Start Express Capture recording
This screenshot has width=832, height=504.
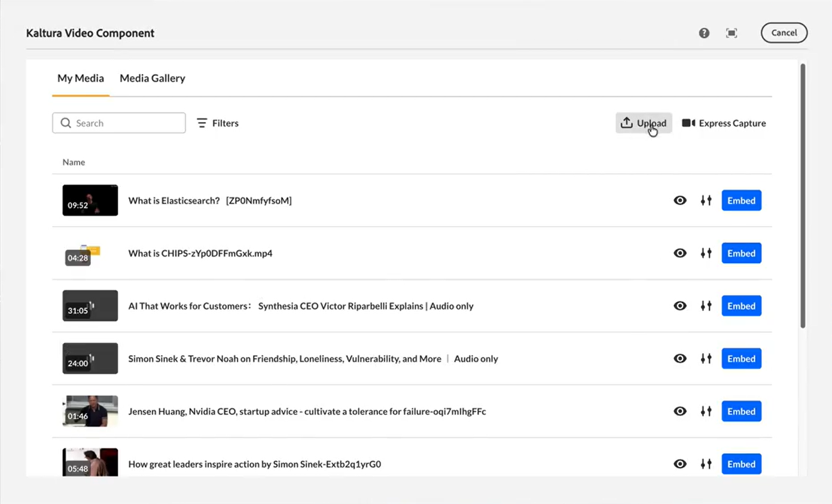[724, 123]
